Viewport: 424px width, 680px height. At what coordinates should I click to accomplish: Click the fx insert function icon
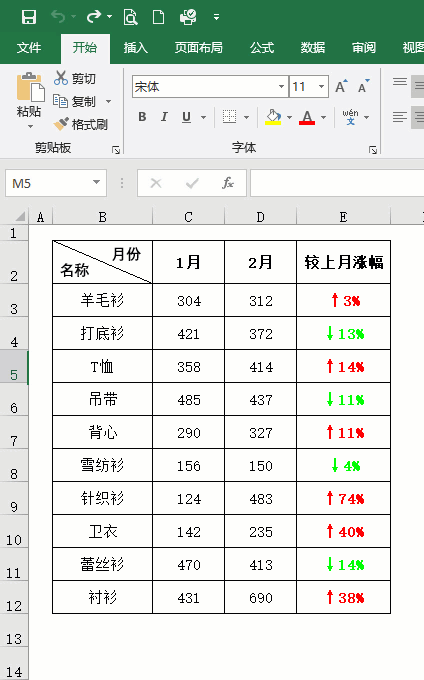pos(228,183)
